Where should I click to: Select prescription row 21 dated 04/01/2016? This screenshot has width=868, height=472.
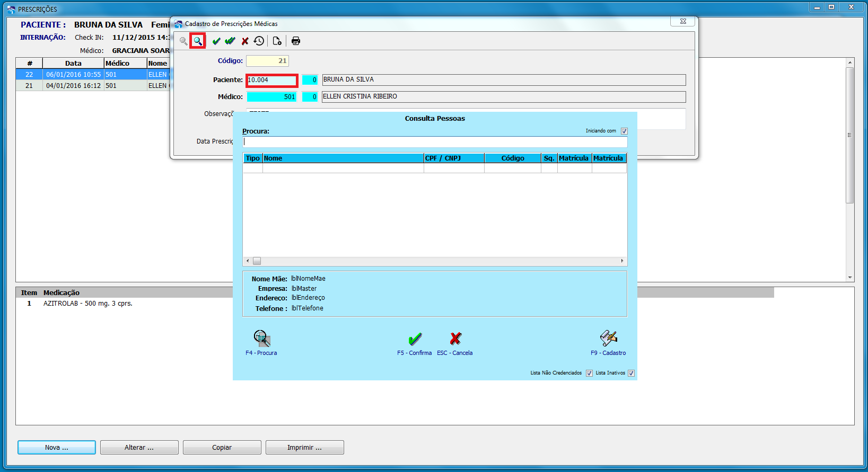click(x=93, y=85)
